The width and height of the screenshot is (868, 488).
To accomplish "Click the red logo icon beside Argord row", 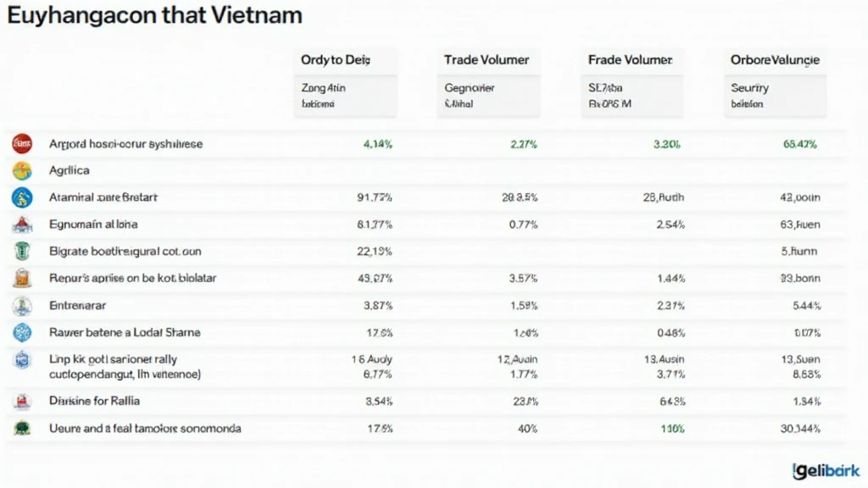I will coord(22,144).
